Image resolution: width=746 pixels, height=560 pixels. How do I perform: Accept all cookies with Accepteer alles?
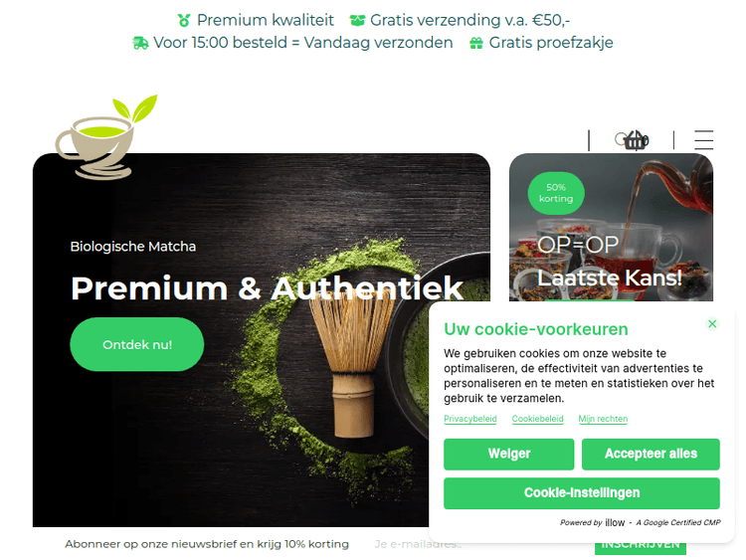tap(651, 454)
